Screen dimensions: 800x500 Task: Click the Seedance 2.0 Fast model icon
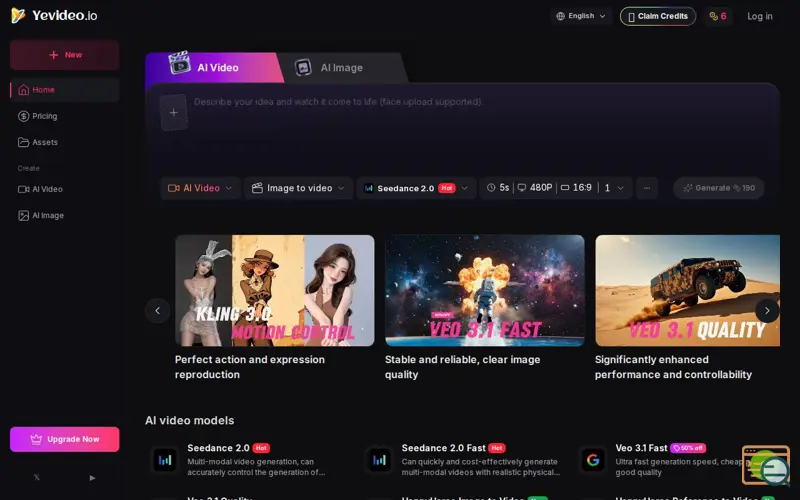379,460
